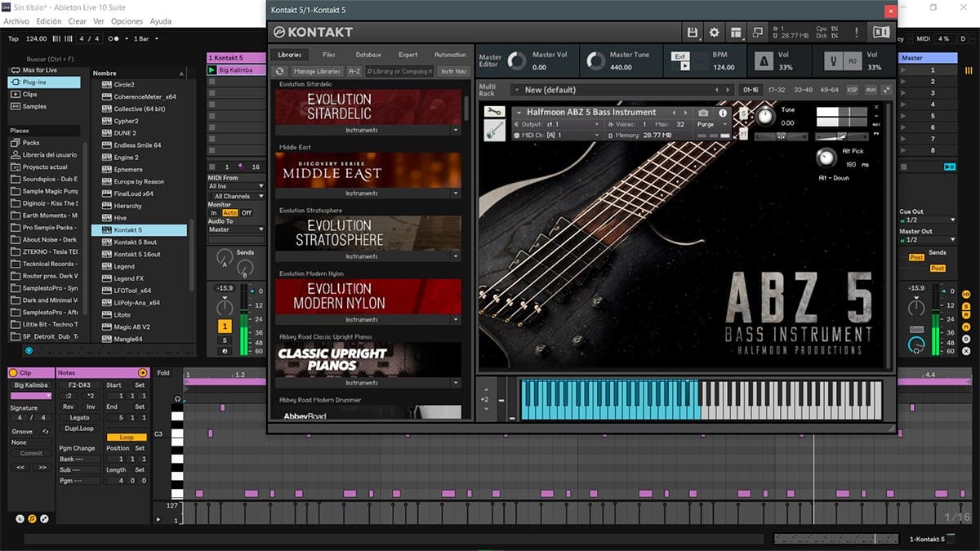Image resolution: width=980 pixels, height=551 pixels.
Task: Open the Archivo menu
Action: coord(16,21)
